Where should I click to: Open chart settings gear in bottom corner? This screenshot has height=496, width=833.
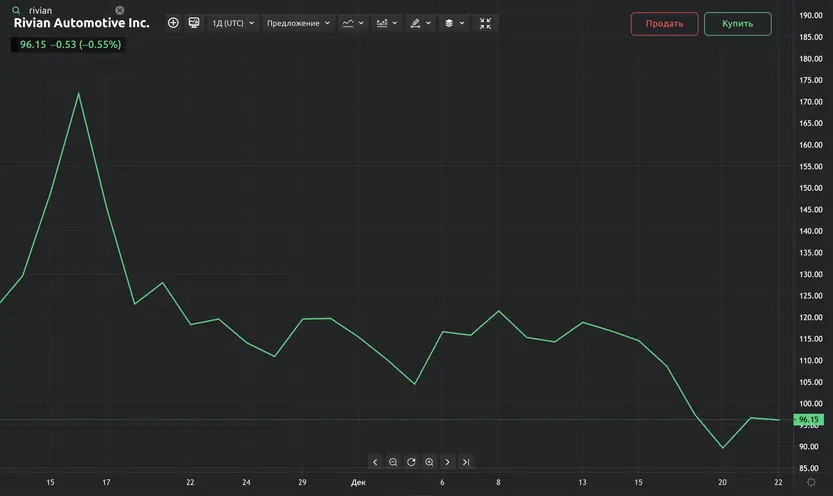click(811, 482)
